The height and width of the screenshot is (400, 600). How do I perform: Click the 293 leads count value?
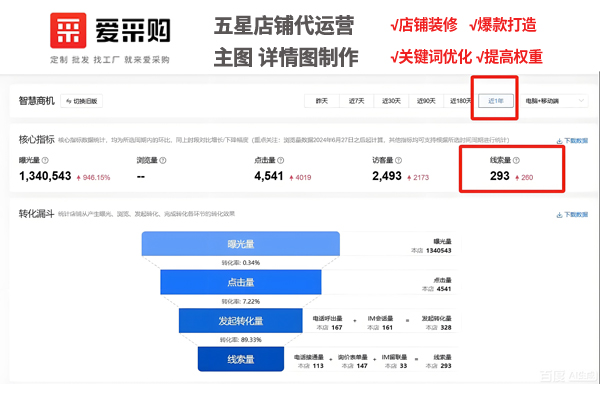[500, 176]
